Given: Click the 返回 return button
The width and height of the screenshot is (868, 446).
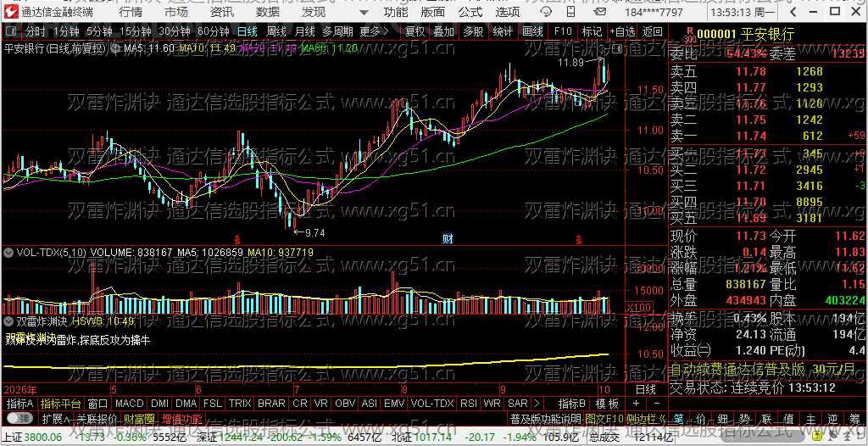Looking at the screenshot, I should [x=653, y=31].
